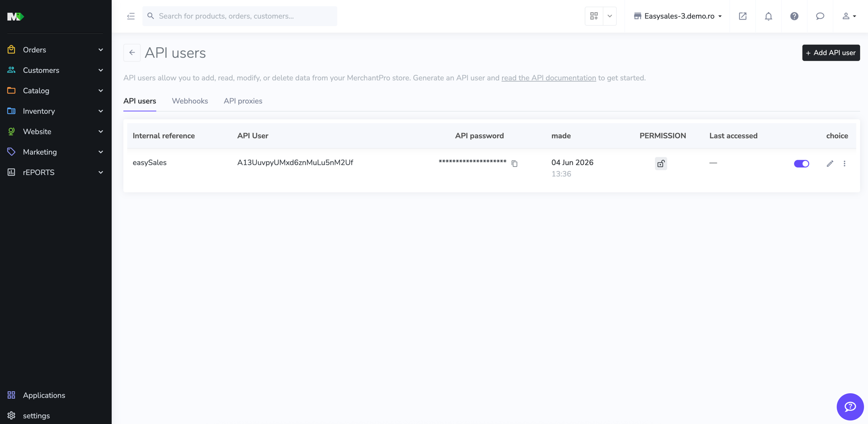This screenshot has height=424, width=868.
Task: Click the rEPORTS chart icon
Action: (11, 172)
